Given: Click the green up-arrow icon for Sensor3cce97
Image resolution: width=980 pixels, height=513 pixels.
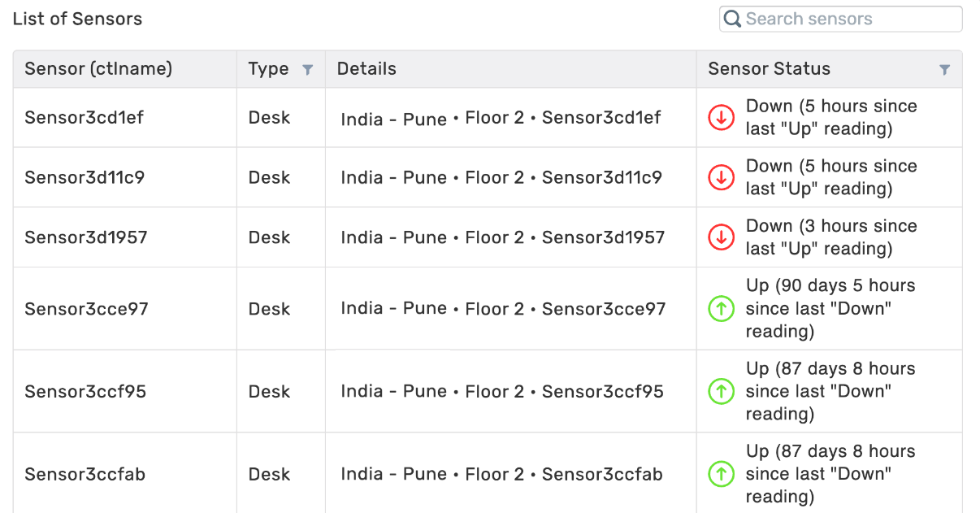Looking at the screenshot, I should pyautogui.click(x=721, y=309).
